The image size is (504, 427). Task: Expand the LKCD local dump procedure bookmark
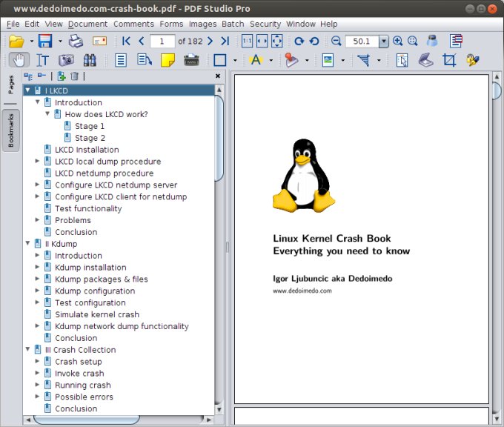(37, 161)
